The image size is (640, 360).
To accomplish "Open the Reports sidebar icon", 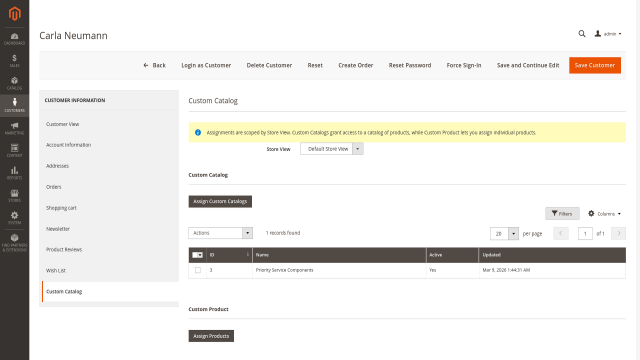I will click(14, 173).
